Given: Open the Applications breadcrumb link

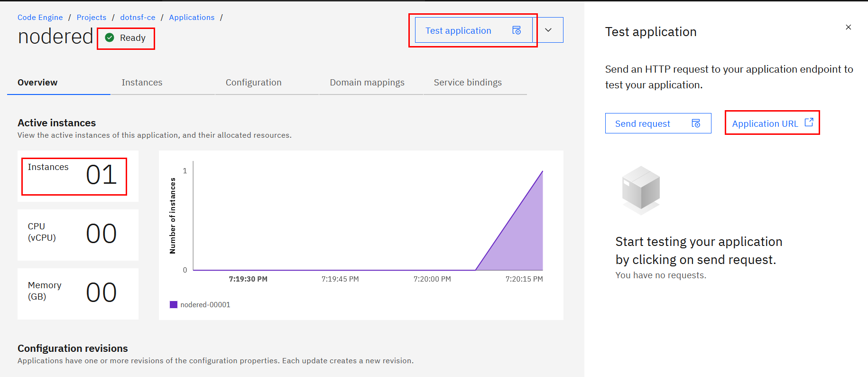Looking at the screenshot, I should click(192, 18).
